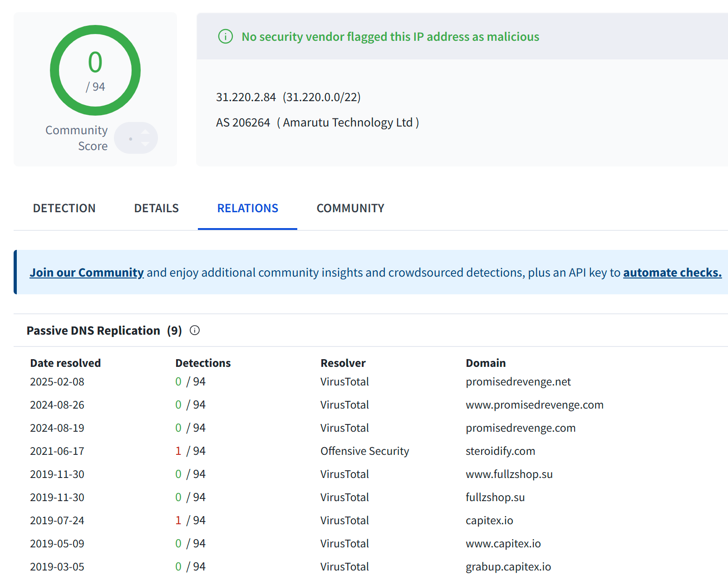Follow the Join our Community link

tap(87, 272)
